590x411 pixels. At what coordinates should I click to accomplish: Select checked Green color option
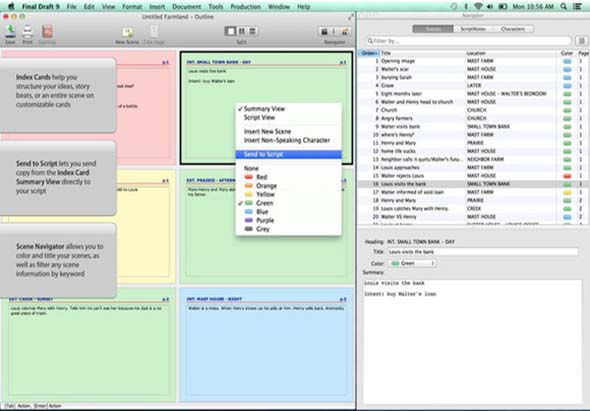pos(289,203)
